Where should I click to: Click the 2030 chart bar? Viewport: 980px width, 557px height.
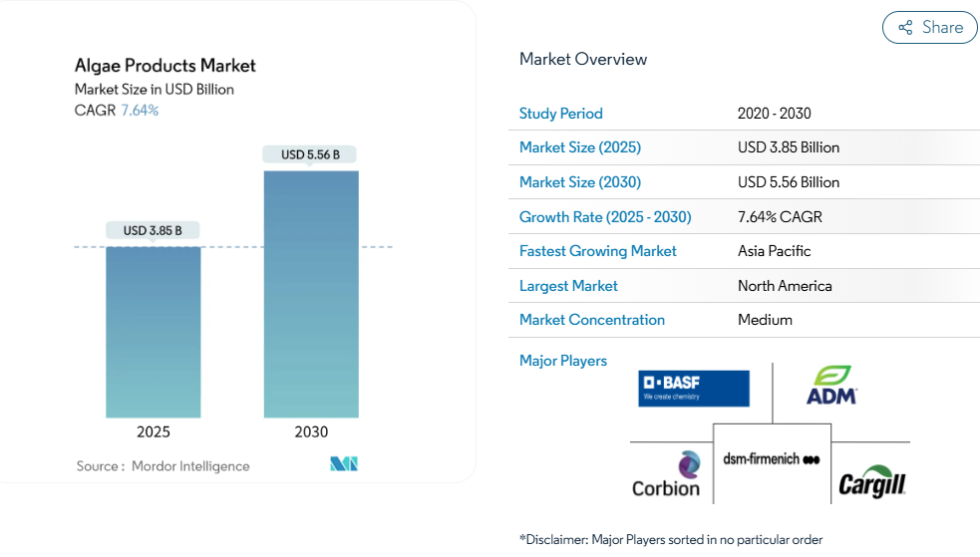click(x=311, y=294)
